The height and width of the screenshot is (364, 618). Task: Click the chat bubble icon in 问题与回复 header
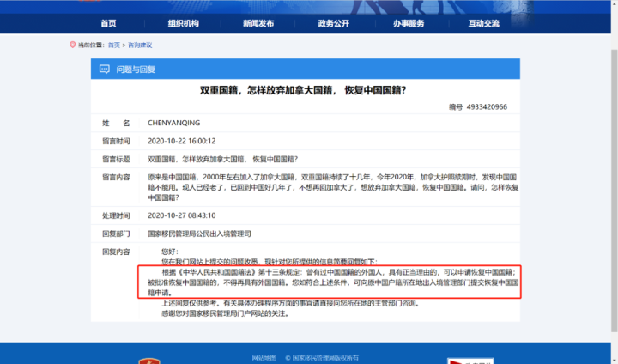[x=105, y=69]
